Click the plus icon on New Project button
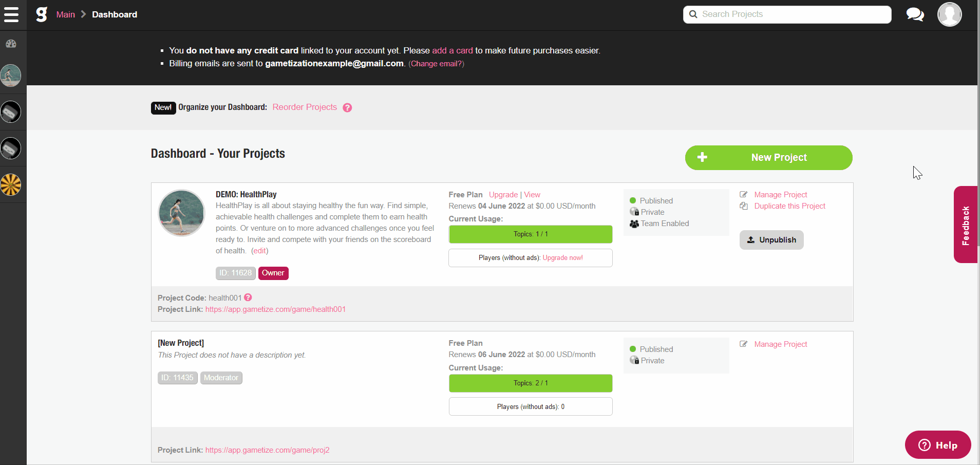Image resolution: width=980 pixels, height=465 pixels. click(x=702, y=157)
